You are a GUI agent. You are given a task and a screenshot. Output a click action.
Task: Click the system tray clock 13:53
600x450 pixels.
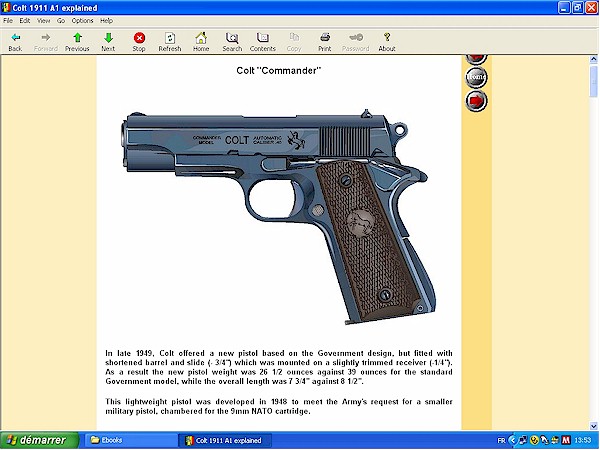point(582,440)
